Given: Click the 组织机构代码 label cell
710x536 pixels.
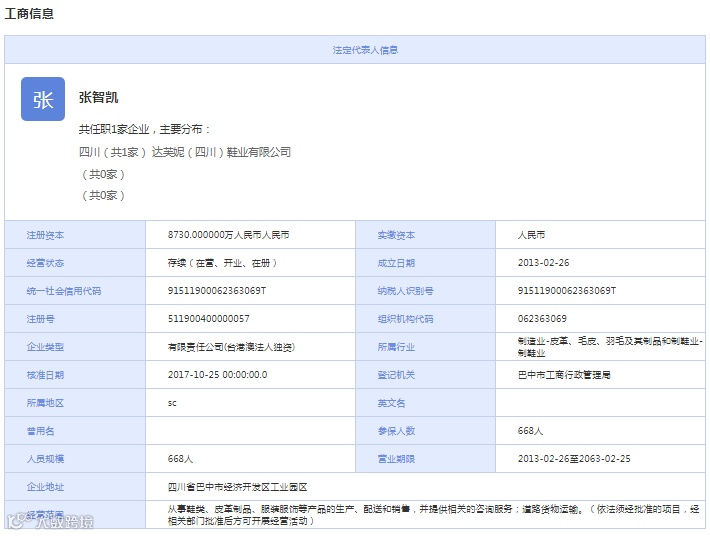Looking at the screenshot, I should pos(426,319).
